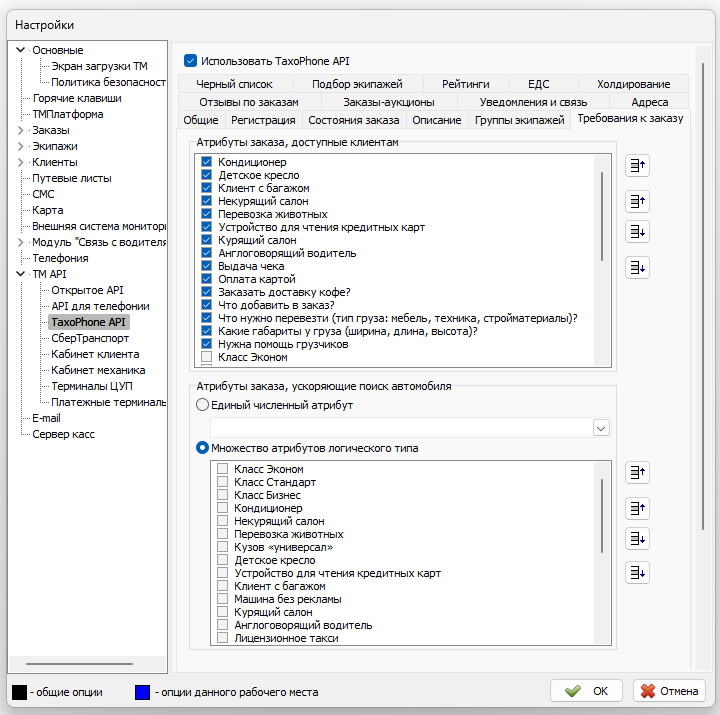Select Путевые листы tree item
This screenshot has height=715, width=720.
tap(72, 178)
